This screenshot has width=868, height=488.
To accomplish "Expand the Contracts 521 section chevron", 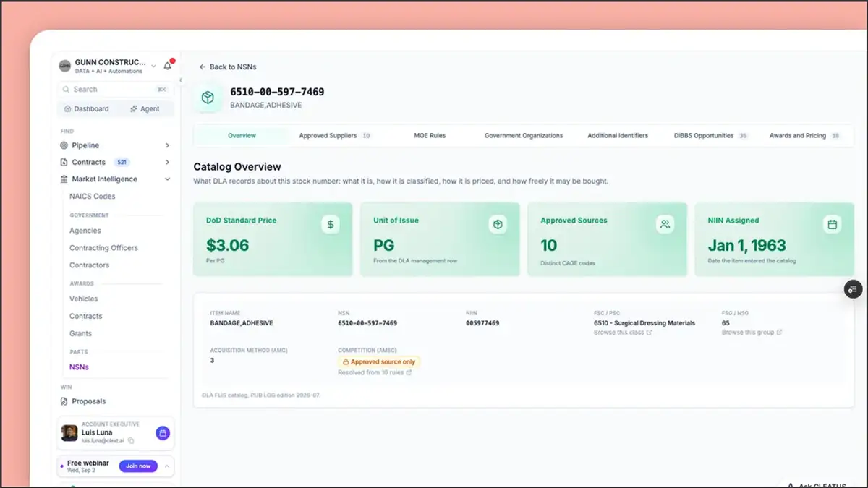I will 167,163.
